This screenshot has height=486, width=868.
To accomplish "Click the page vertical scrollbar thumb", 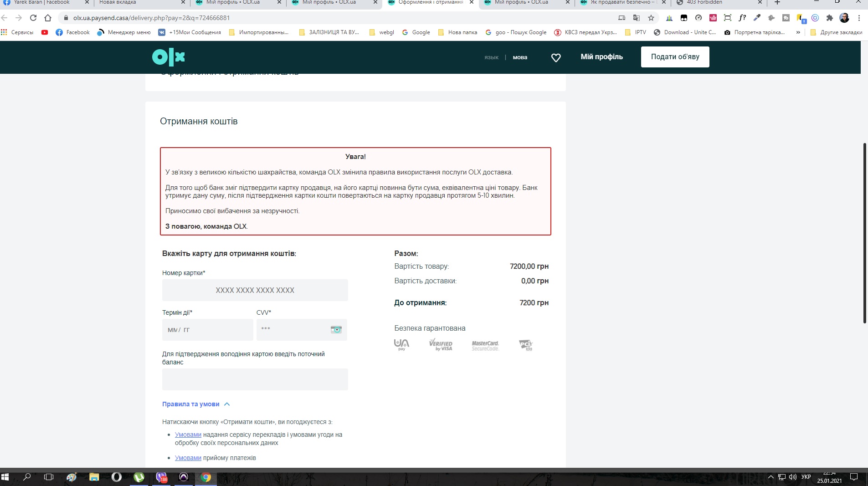I will [x=864, y=233].
